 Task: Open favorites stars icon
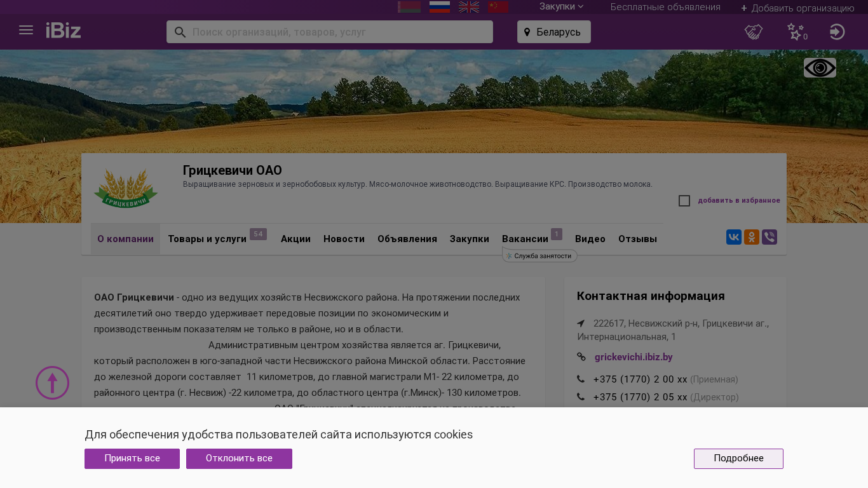796,32
